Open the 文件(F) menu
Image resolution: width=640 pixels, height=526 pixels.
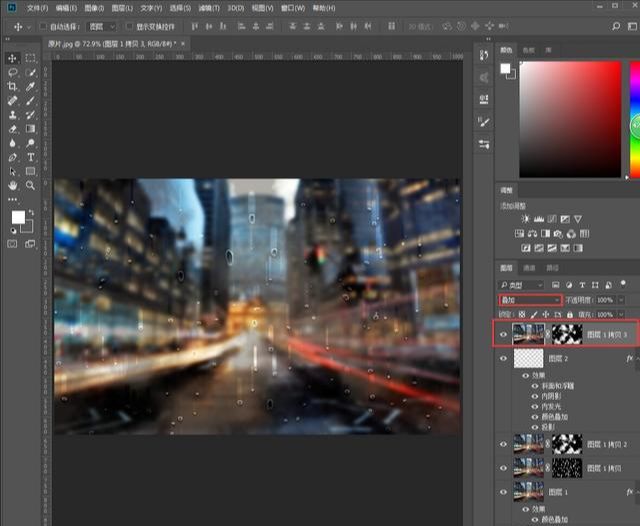coord(37,8)
